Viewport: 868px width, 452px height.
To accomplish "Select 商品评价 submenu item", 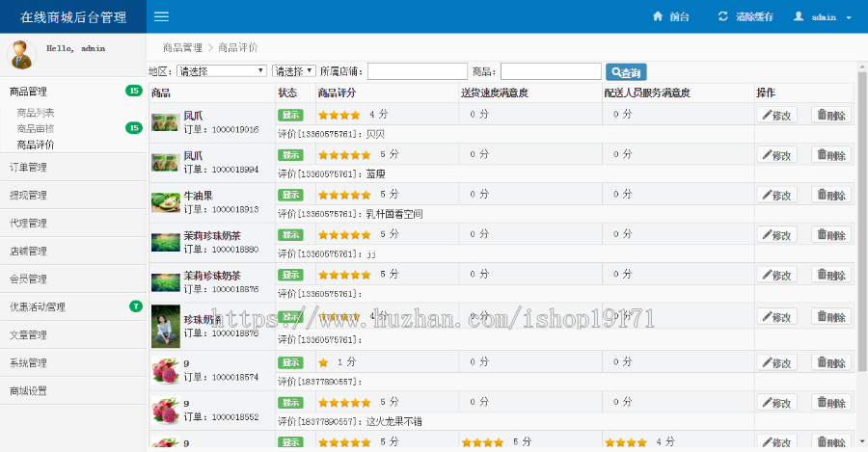I will tap(36, 145).
